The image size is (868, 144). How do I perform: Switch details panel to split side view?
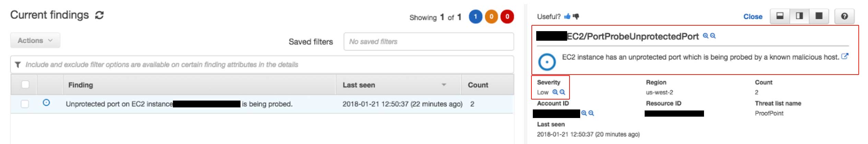point(799,16)
